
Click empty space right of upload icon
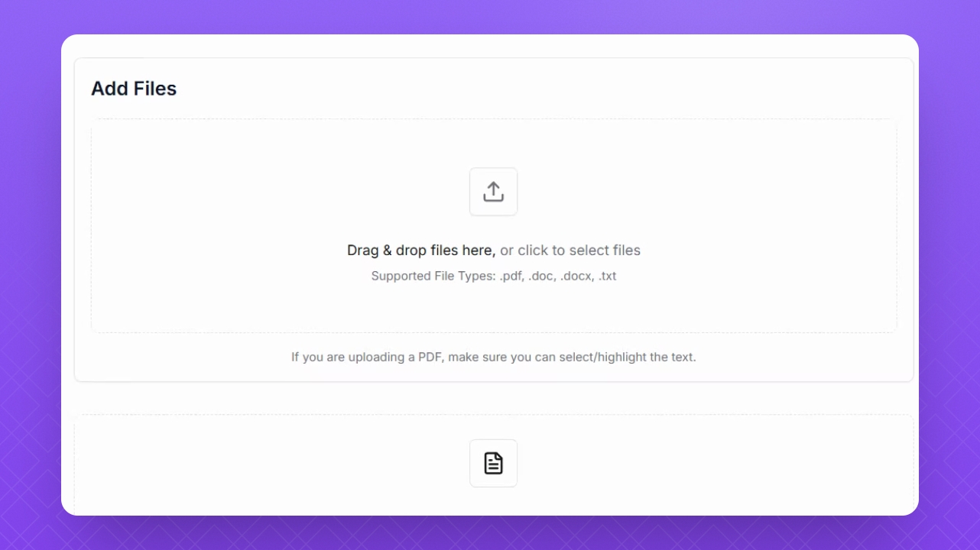pyautogui.click(x=703, y=192)
